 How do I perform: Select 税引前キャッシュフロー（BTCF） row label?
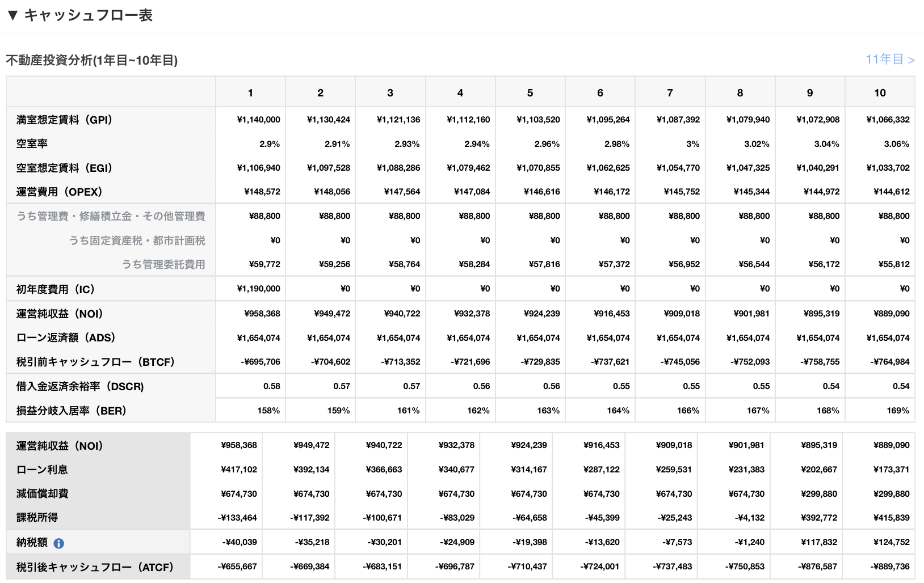(x=95, y=362)
